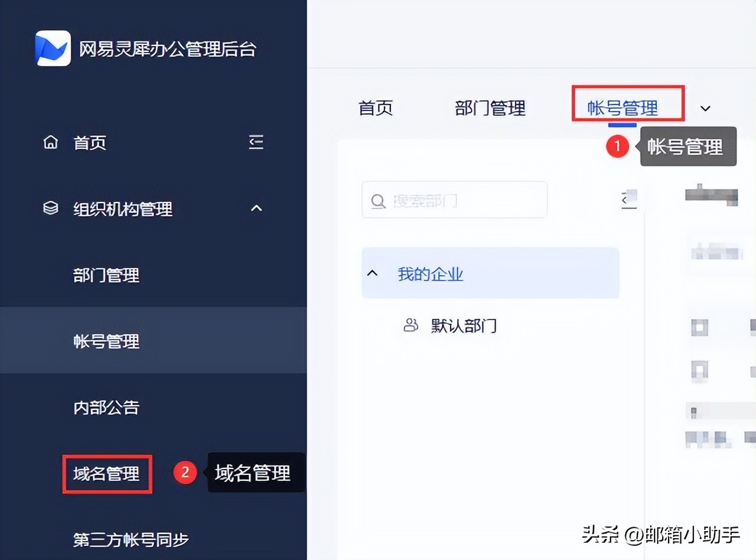This screenshot has width=756, height=560.
Task: Select the checkbox on the first account row
Action: pos(699,327)
